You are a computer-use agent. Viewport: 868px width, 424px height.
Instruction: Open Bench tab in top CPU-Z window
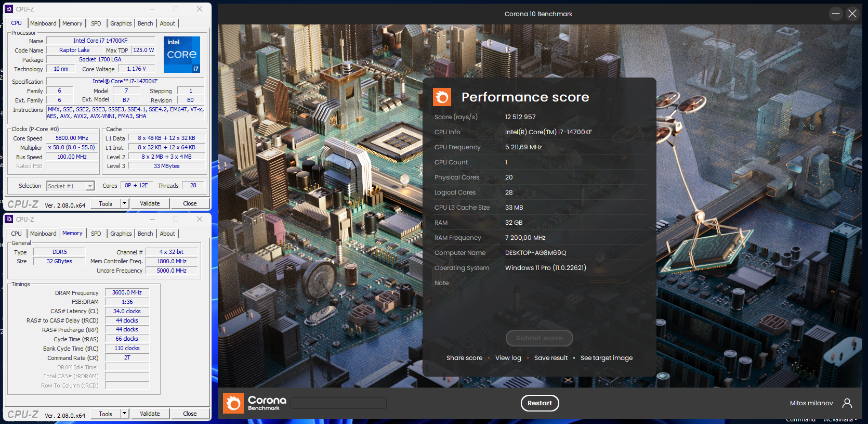tap(146, 23)
